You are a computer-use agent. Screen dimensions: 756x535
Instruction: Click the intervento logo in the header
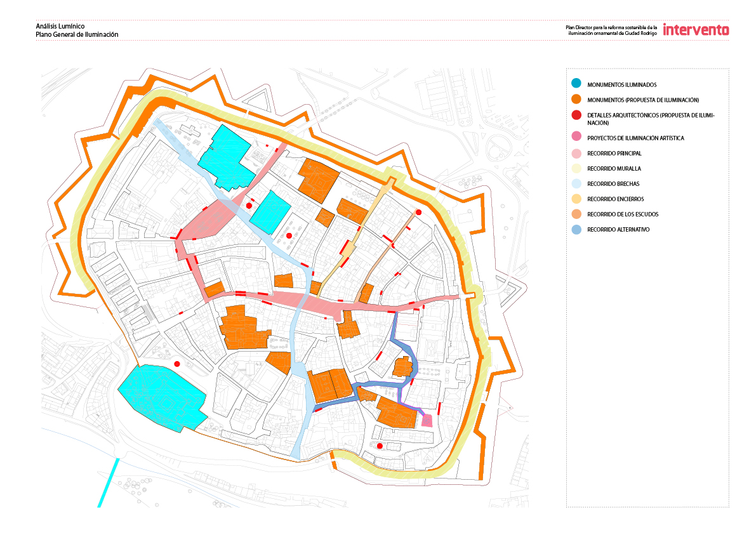pos(696,29)
